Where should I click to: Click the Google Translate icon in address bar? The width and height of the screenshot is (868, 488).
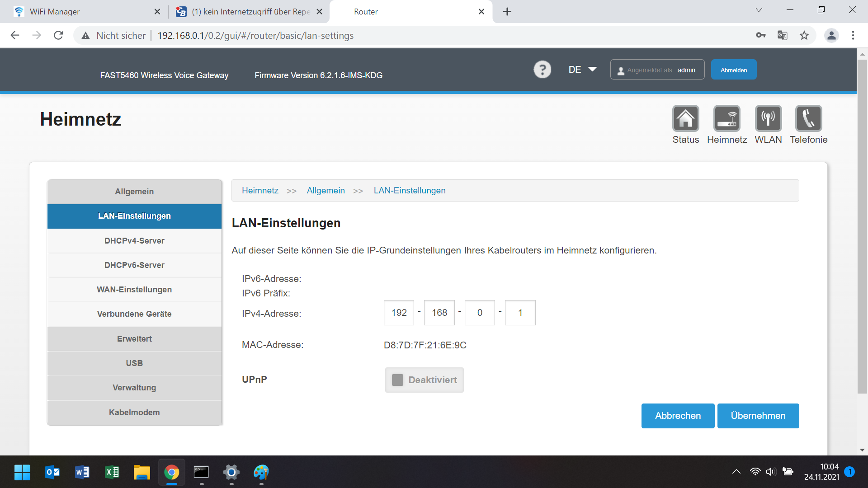(783, 35)
